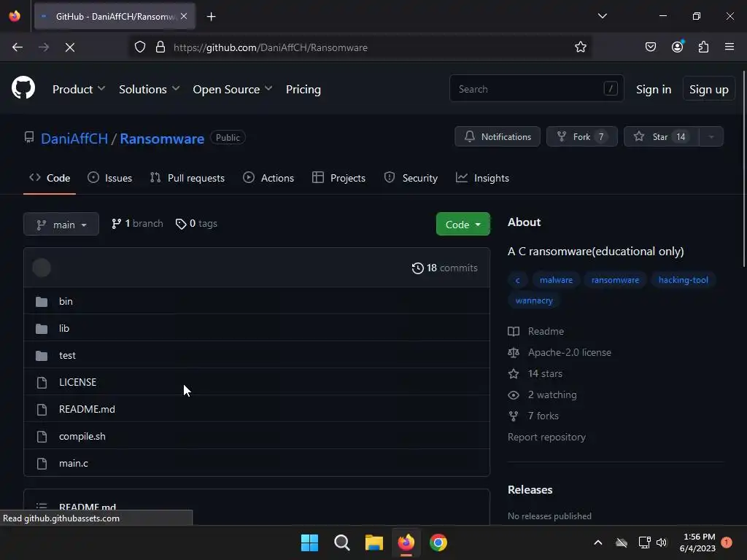Open the Star lists dropdown arrow
This screenshot has width=747, height=560.
pyautogui.click(x=711, y=137)
